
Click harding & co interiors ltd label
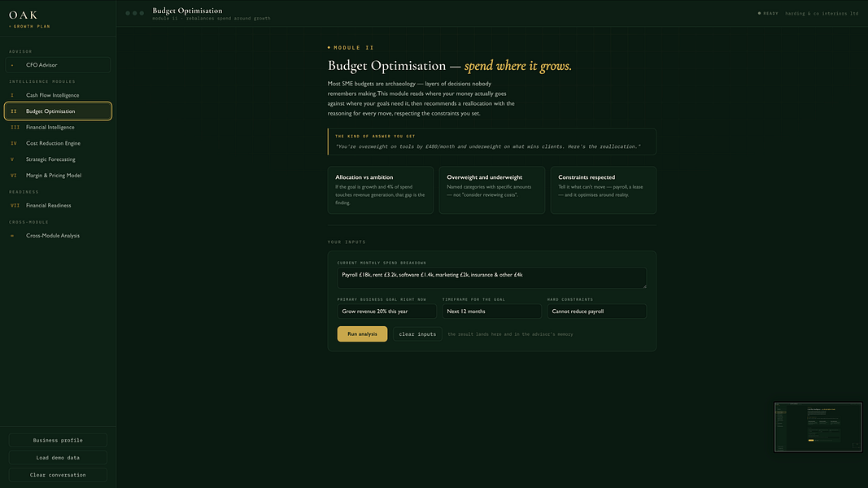pos(822,13)
